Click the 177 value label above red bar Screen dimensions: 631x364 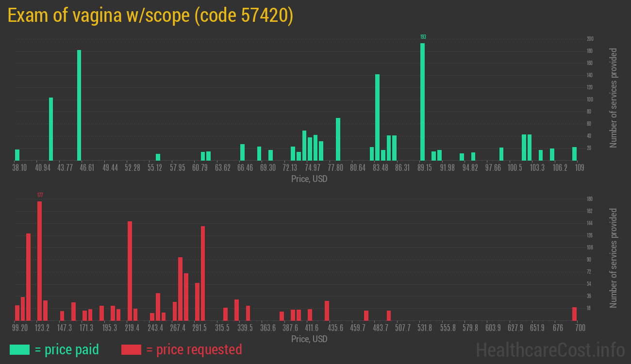40,195
